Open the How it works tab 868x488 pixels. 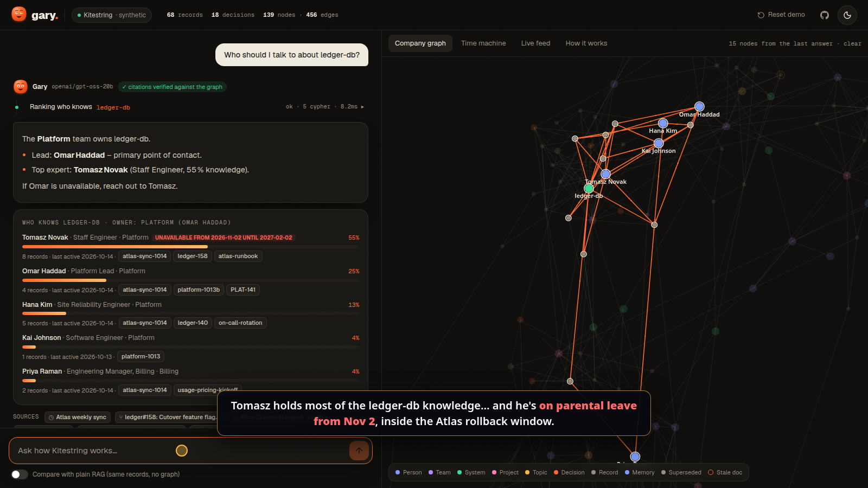click(x=586, y=43)
